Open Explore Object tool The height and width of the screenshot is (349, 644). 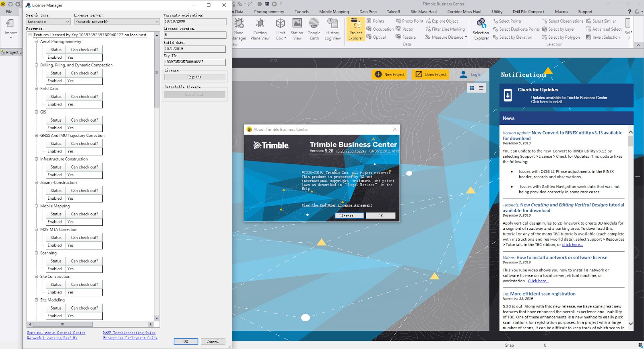(442, 21)
